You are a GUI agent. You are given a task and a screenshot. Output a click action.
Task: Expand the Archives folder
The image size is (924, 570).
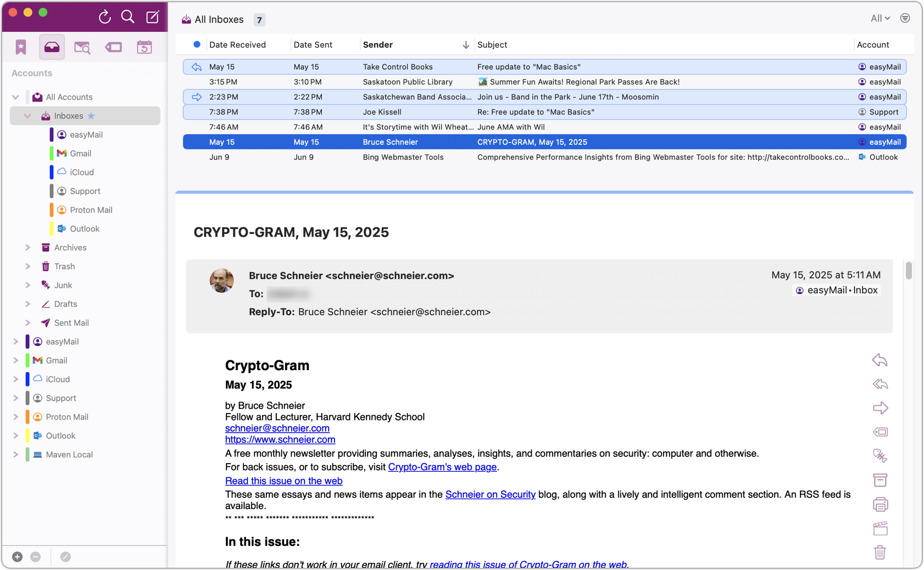coord(28,248)
